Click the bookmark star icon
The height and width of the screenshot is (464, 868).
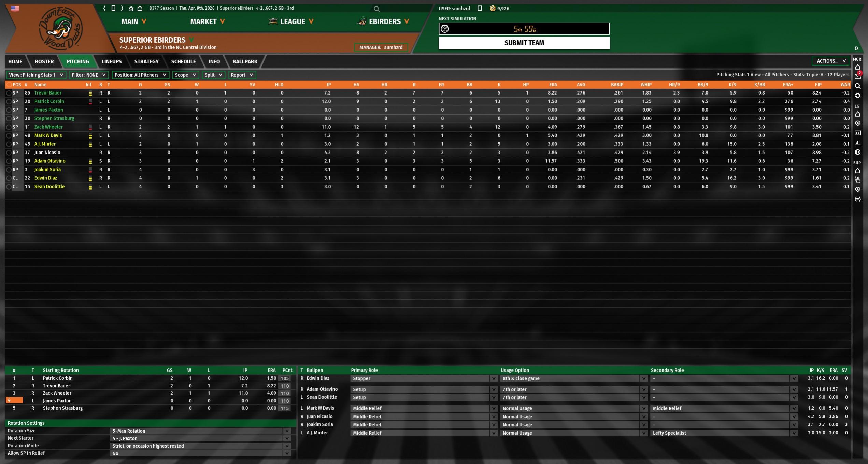131,8
